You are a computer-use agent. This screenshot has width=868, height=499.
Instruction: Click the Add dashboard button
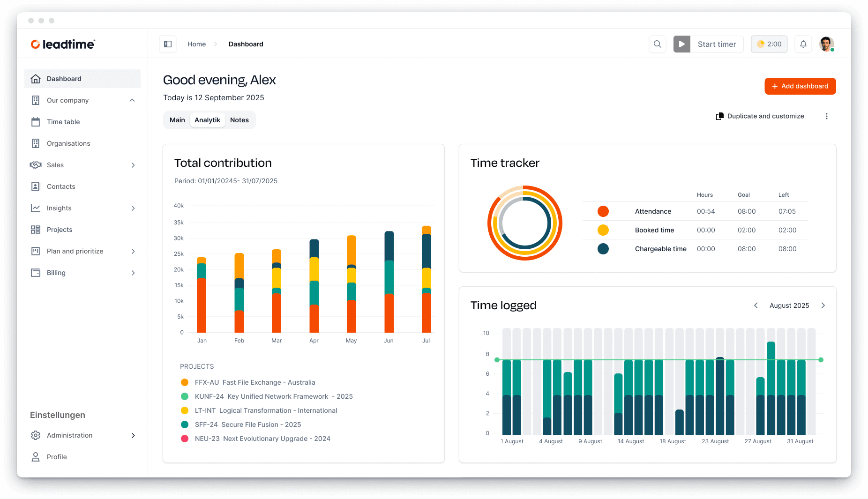coord(800,86)
